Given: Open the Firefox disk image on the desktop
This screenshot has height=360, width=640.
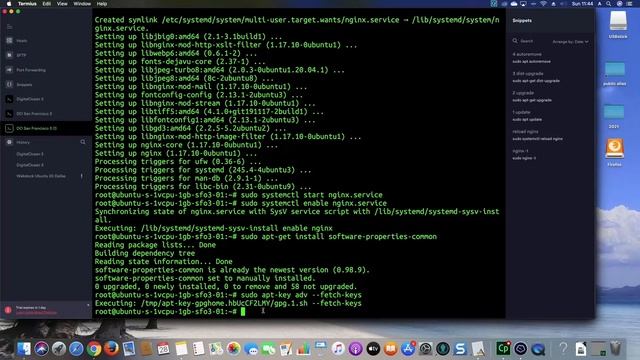Looking at the screenshot, I should coord(615,149).
